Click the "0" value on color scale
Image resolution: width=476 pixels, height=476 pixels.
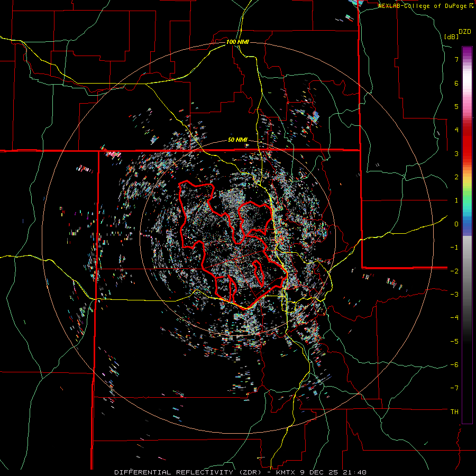(x=456, y=224)
